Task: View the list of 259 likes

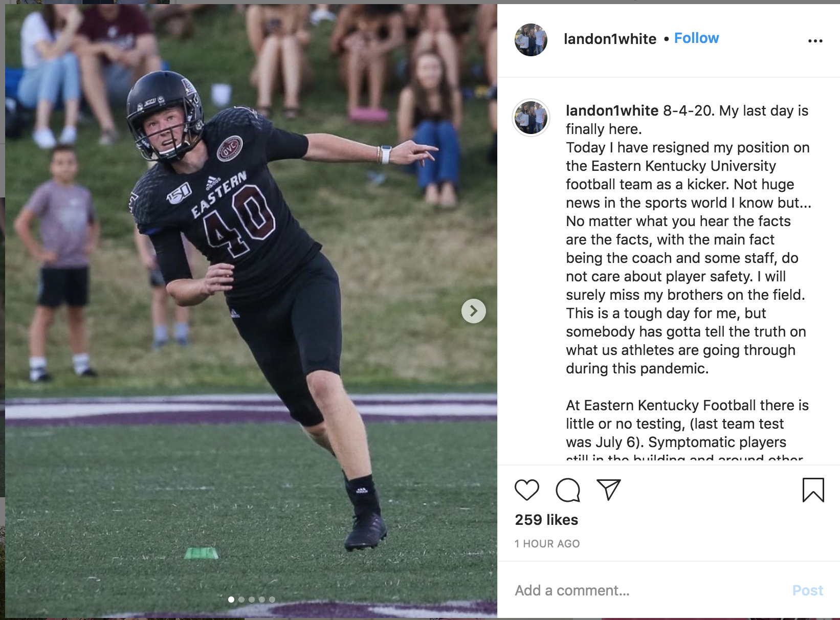Action: coord(546,520)
